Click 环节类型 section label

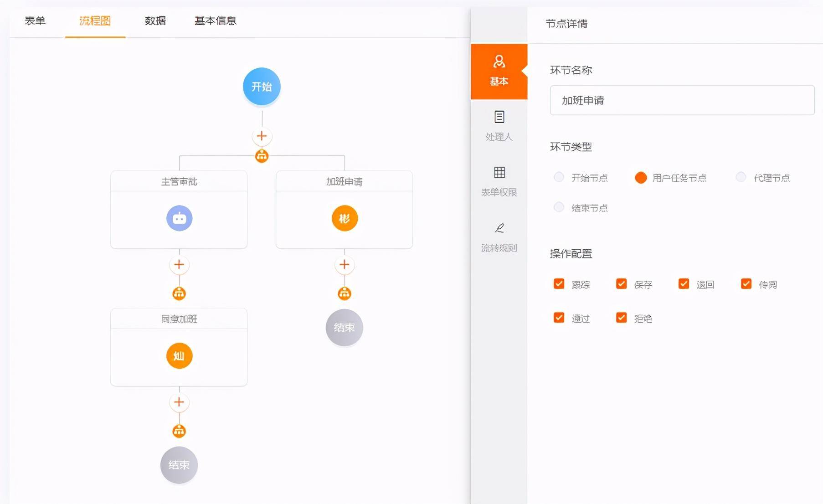tap(571, 147)
